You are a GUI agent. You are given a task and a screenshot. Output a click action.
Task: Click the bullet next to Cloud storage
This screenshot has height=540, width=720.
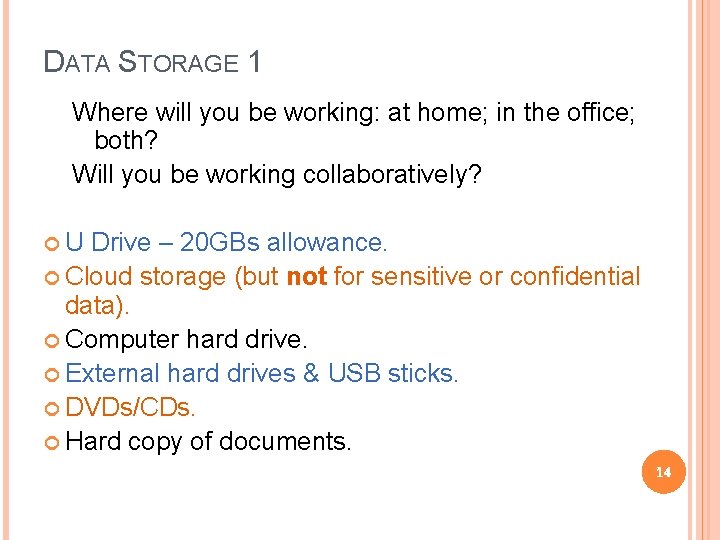pyautogui.click(x=54, y=277)
